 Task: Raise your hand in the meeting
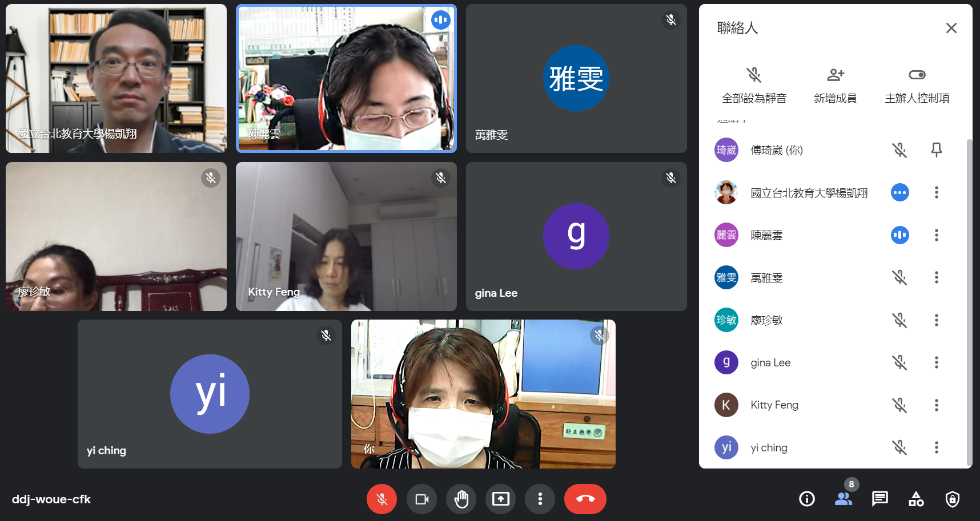pyautogui.click(x=461, y=499)
